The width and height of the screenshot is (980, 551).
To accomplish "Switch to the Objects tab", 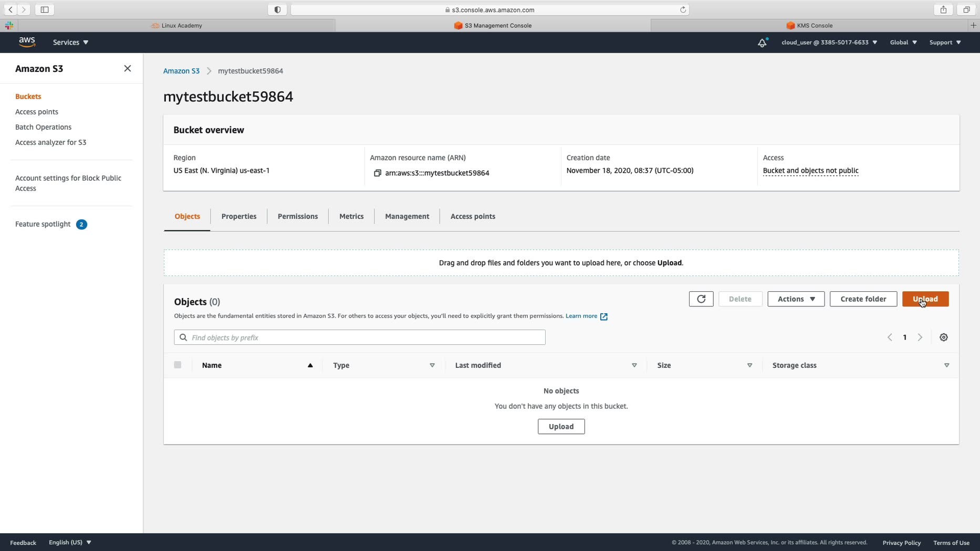I will tap(187, 217).
